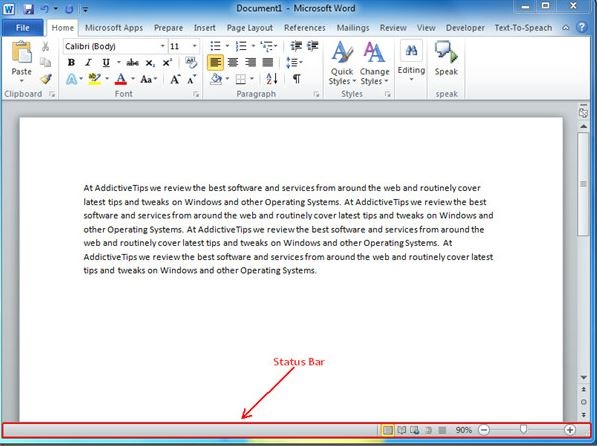Select Justify alignment

pos(268,62)
